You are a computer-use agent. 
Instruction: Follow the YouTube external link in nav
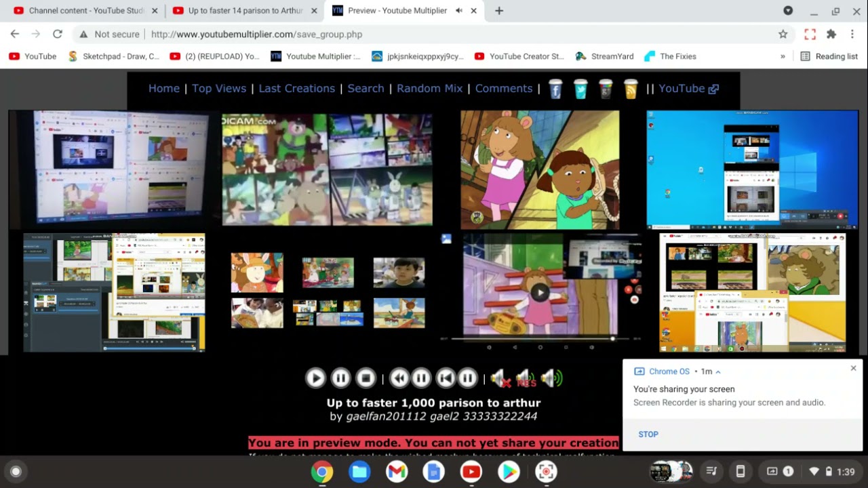pyautogui.click(x=688, y=88)
